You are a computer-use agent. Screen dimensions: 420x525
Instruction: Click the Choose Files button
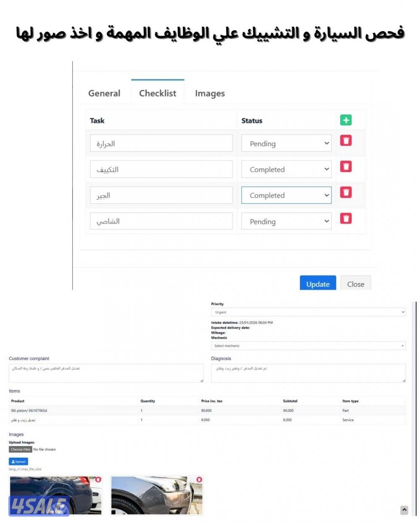(21, 449)
